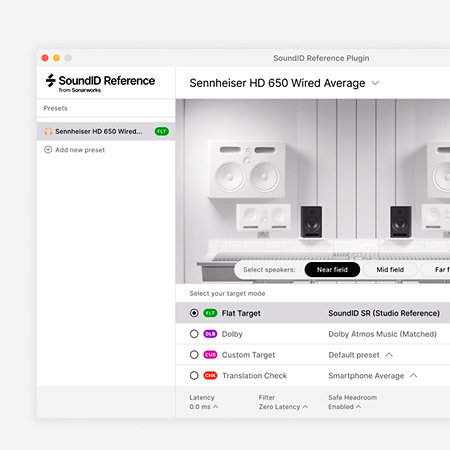
Task: Click the green FLT badge in preset list
Action: pos(162,131)
